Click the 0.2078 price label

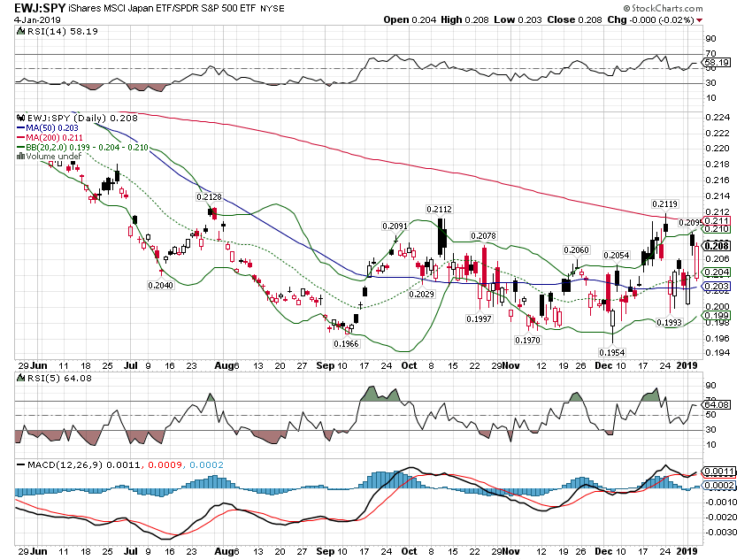click(x=483, y=236)
